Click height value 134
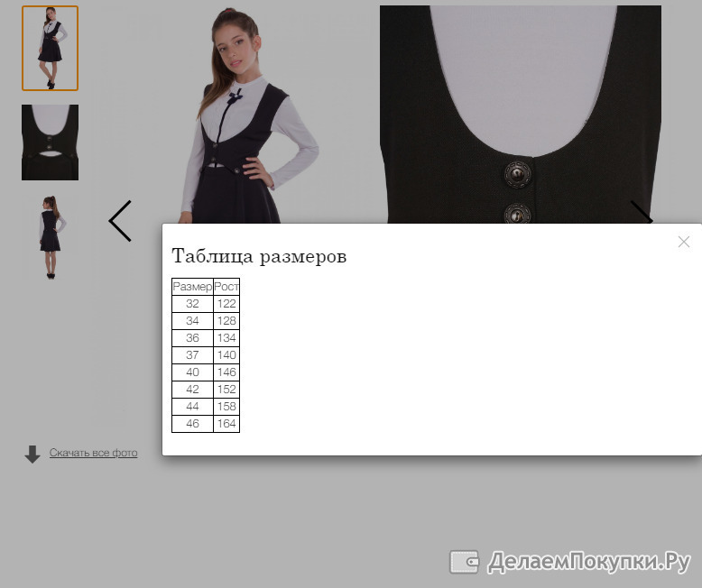702x588 pixels. tap(226, 338)
